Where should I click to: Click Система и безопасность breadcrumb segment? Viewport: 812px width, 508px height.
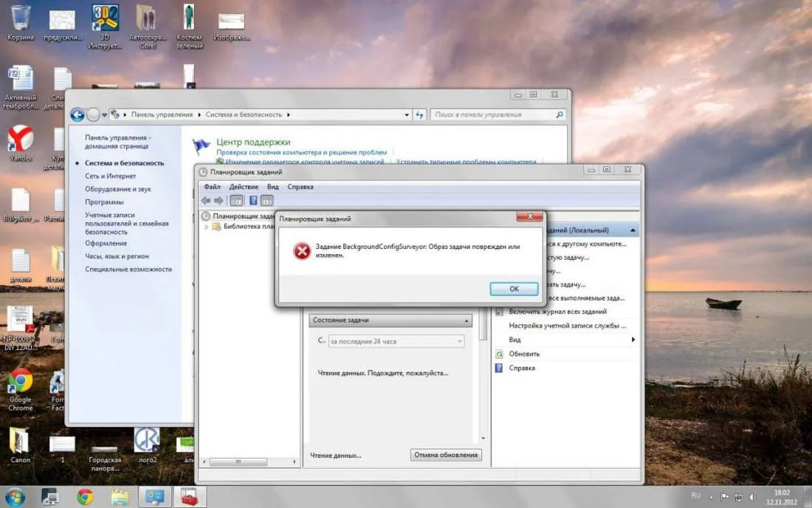point(244,114)
